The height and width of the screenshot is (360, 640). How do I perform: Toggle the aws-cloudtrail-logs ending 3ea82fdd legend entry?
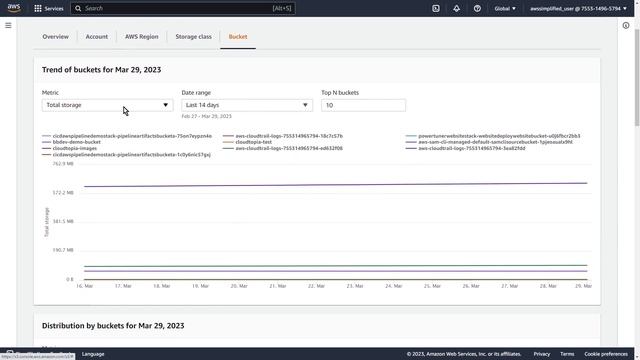466,148
